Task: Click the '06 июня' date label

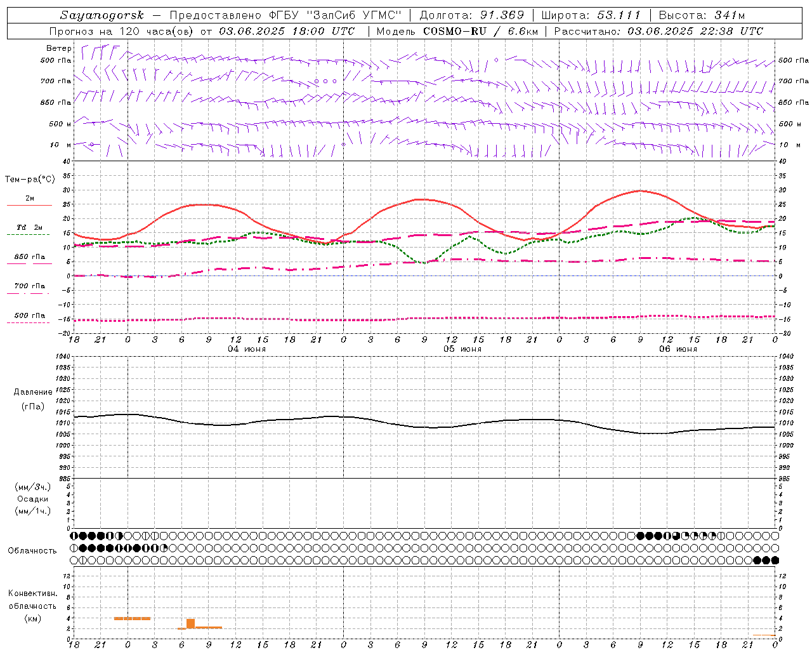Action: pos(678,349)
